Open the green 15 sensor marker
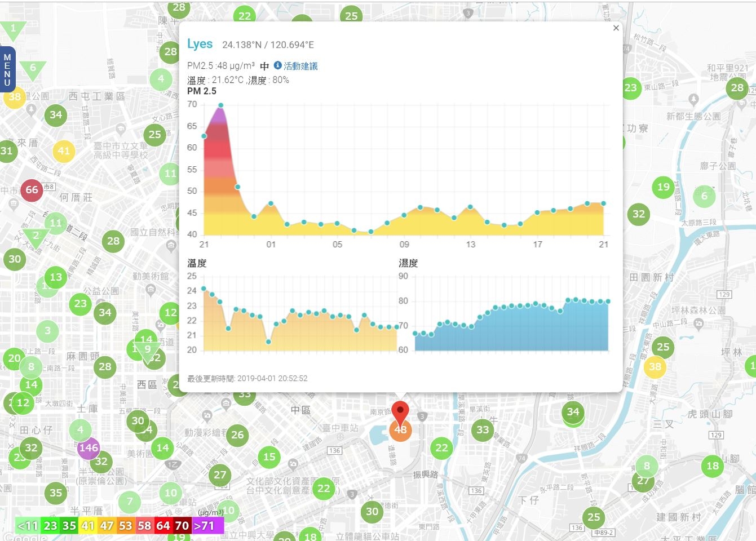Screen dimensions: 756x541 (x=269, y=456)
